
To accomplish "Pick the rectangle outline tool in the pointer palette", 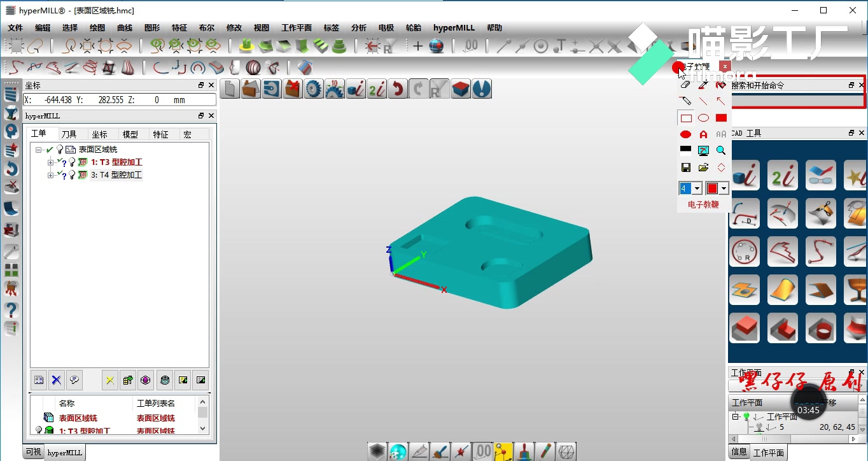I will tap(685, 118).
